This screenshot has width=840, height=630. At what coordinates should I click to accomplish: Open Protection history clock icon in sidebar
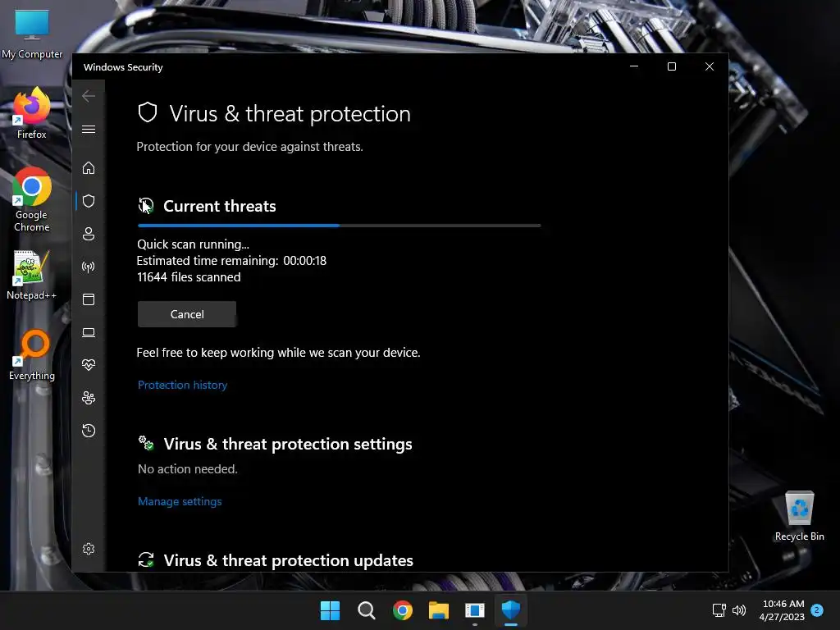89,431
